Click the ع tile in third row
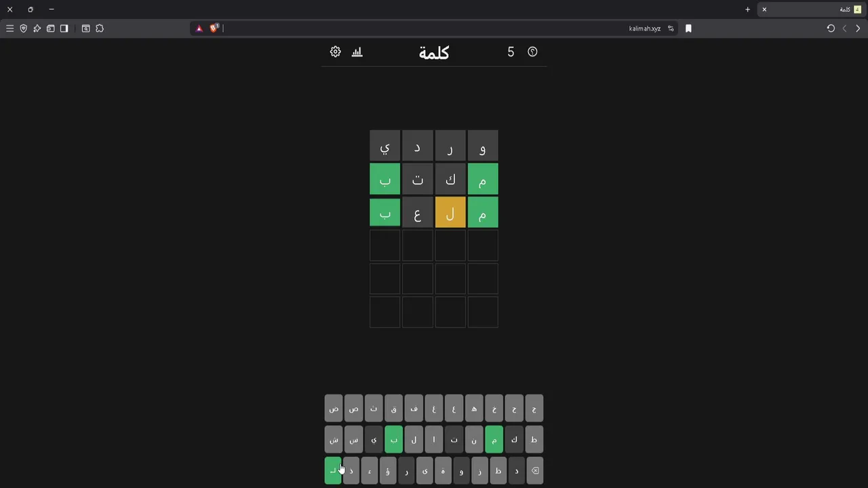The height and width of the screenshot is (488, 868). click(x=418, y=213)
